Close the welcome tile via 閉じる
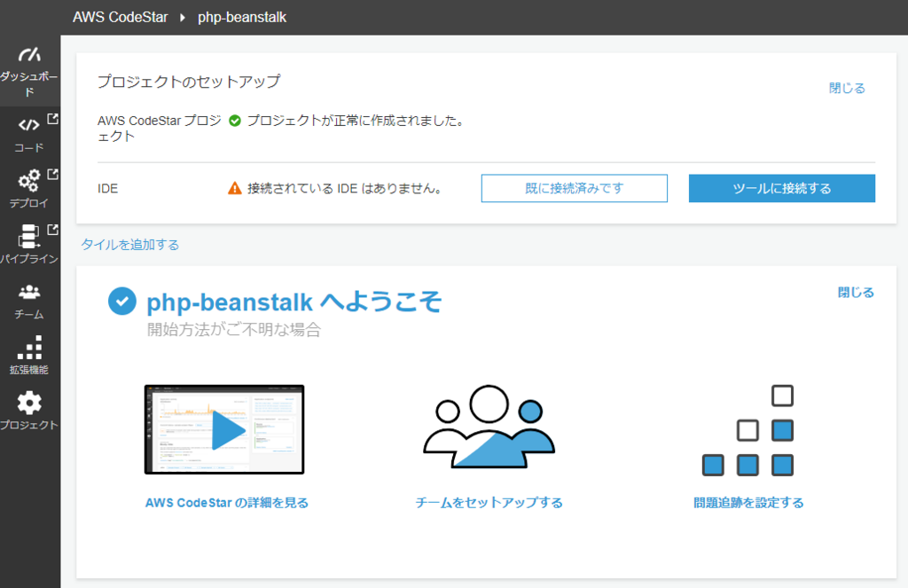908x588 pixels. (x=856, y=293)
